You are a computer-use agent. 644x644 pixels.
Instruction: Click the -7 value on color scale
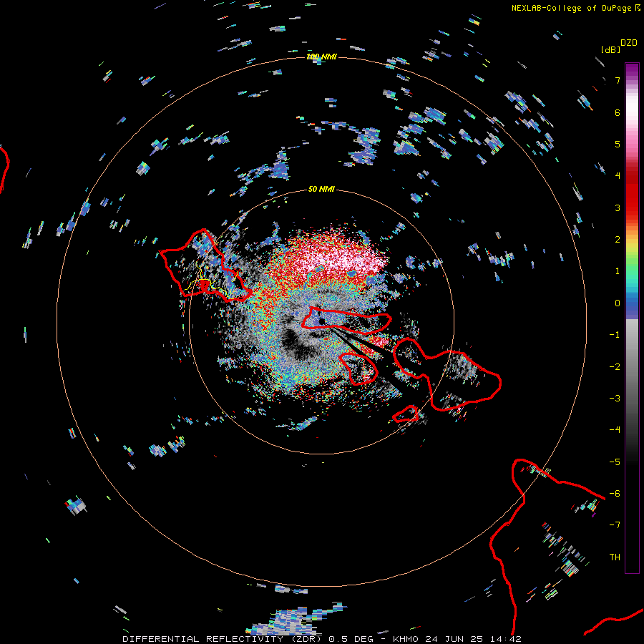pyautogui.click(x=615, y=525)
